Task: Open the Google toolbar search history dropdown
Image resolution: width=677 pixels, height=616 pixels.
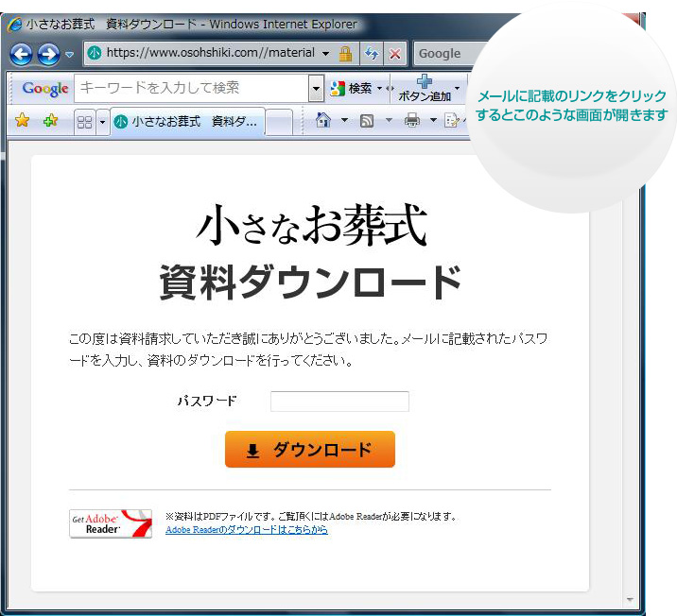Action: (x=317, y=89)
